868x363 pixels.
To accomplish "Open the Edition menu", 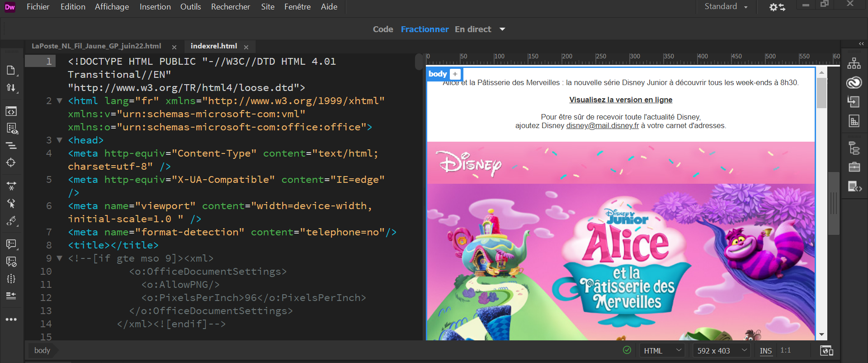I will (73, 7).
